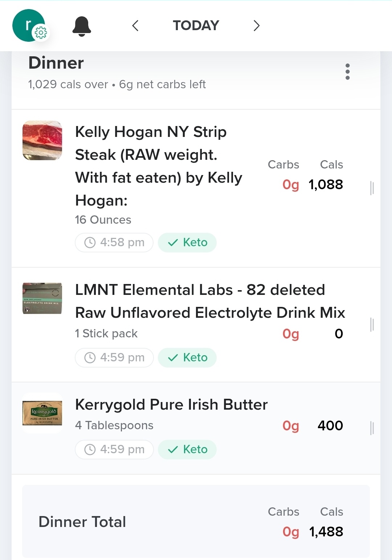Screen dimensions: 392x560
Task: Toggle the Keto badge on NY Strip Steak
Action: pos(187,243)
